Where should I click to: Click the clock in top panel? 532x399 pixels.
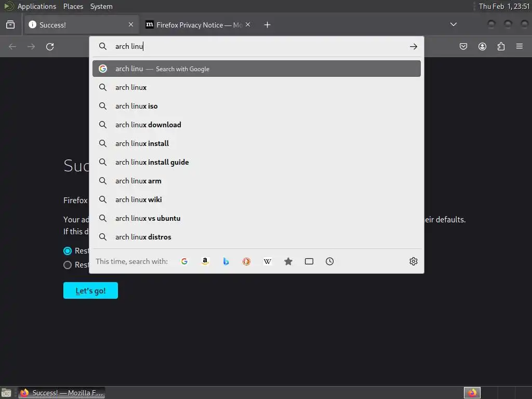pyautogui.click(x=504, y=6)
